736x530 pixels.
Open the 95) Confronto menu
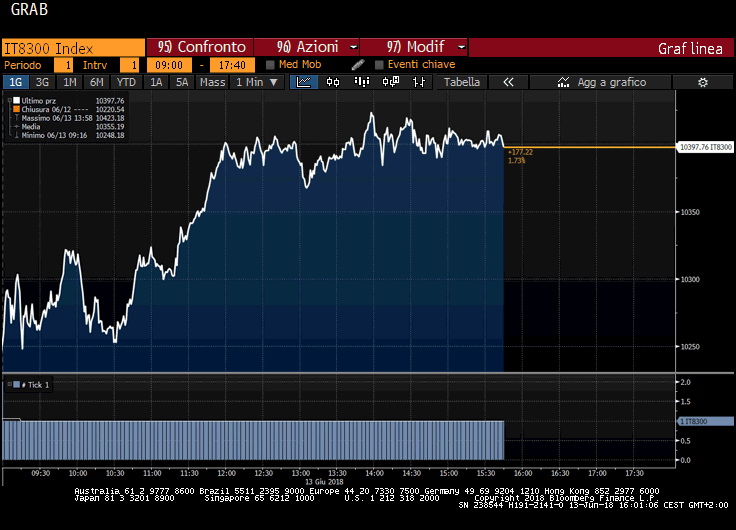(x=200, y=47)
